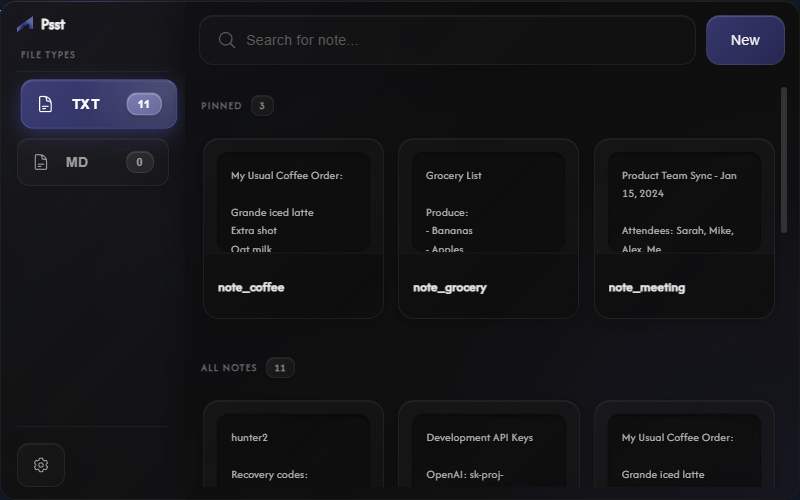Image resolution: width=800 pixels, height=500 pixels.
Task: Click the ALL NOTES count badge 11
Action: pos(280,368)
